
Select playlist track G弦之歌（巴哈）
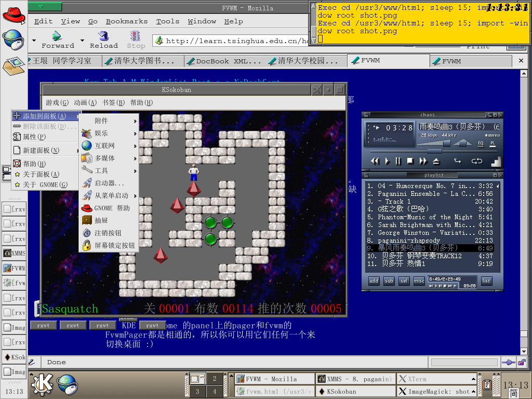tap(430, 209)
